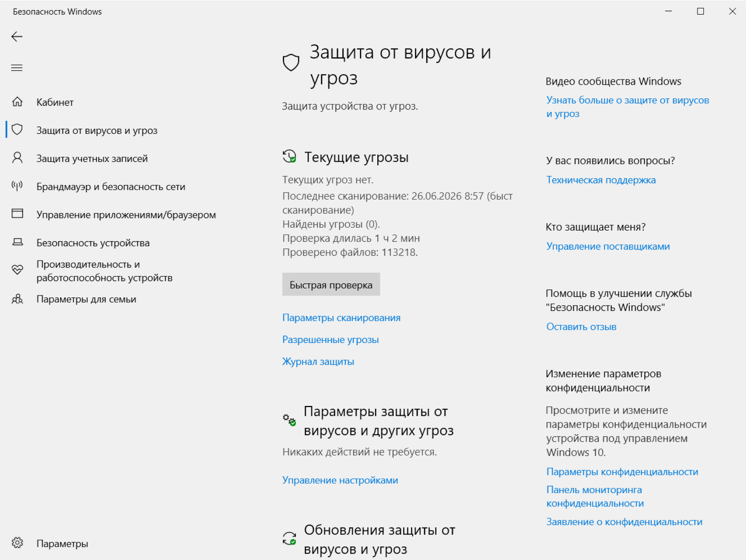Click the back arrow icon
Image resolution: width=746 pixels, height=560 pixels.
click(x=17, y=37)
